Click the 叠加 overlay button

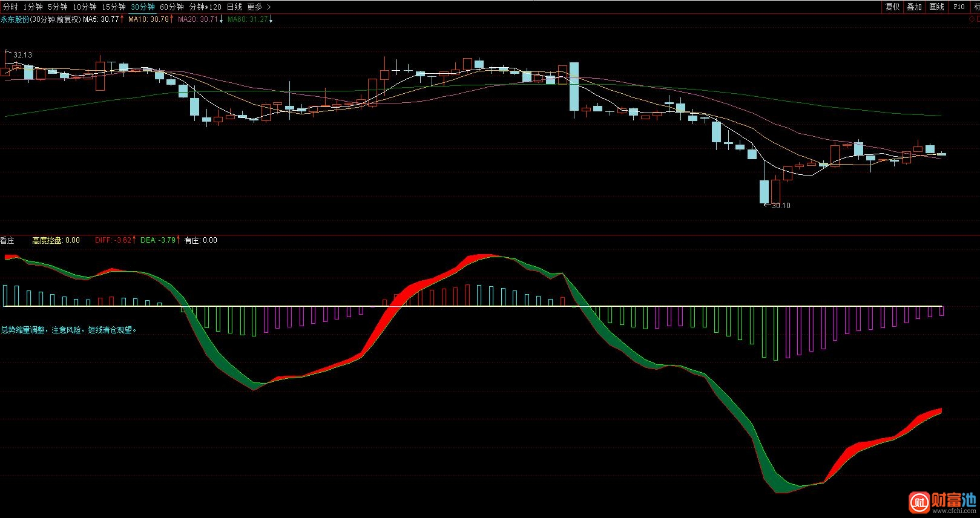[x=914, y=7]
